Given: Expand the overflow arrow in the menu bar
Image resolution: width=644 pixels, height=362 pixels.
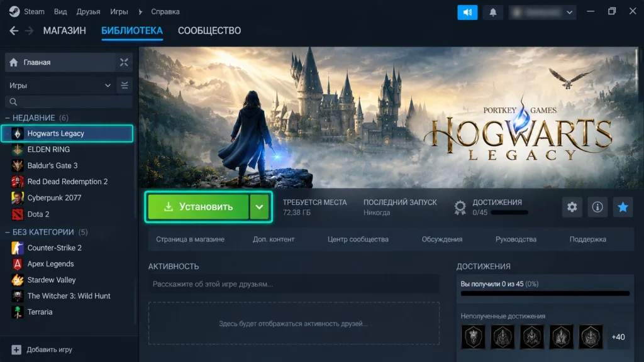Looking at the screenshot, I should pyautogui.click(x=140, y=12).
